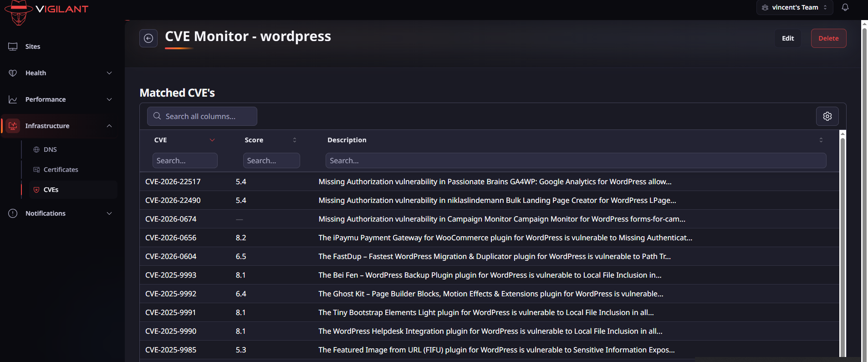This screenshot has height=362, width=868.
Task: Click the Certificates icon in sidebar
Action: pos(36,170)
